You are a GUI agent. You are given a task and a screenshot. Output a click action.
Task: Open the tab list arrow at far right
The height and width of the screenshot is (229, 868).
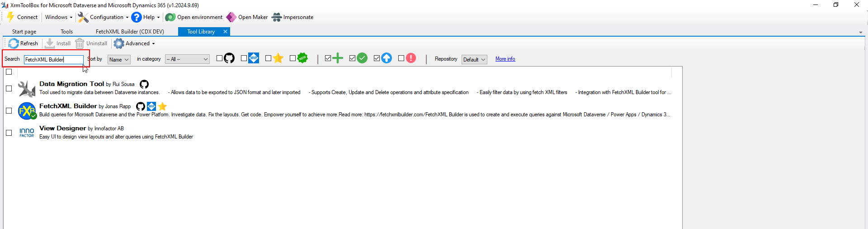coord(861,33)
